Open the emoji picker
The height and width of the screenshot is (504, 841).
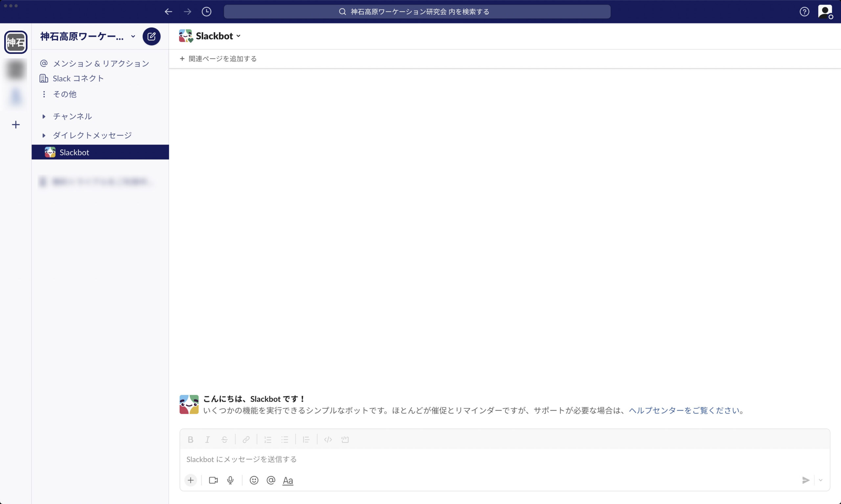(254, 480)
